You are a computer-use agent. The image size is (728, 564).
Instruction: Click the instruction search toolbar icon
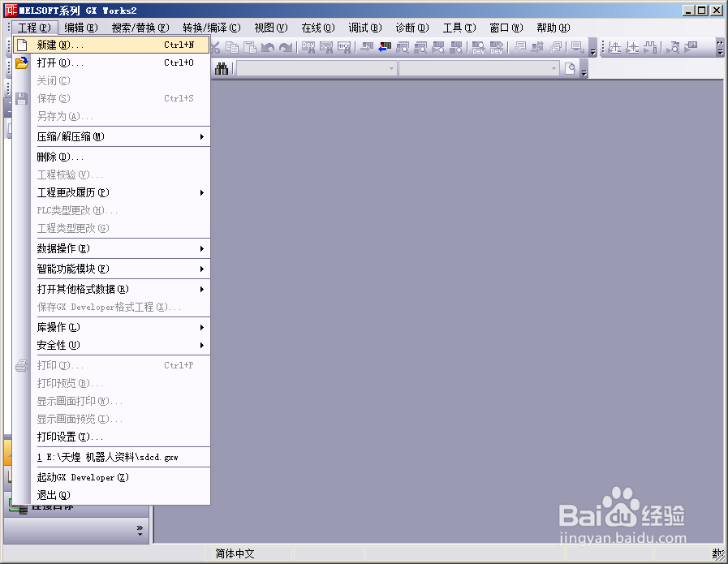pyautogui.click(x=326, y=47)
